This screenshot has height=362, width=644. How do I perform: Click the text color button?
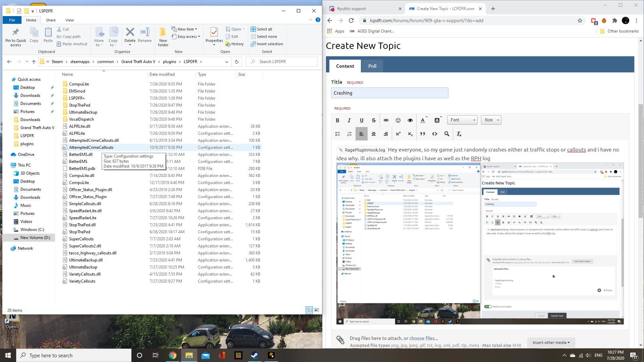pyautogui.click(x=423, y=120)
